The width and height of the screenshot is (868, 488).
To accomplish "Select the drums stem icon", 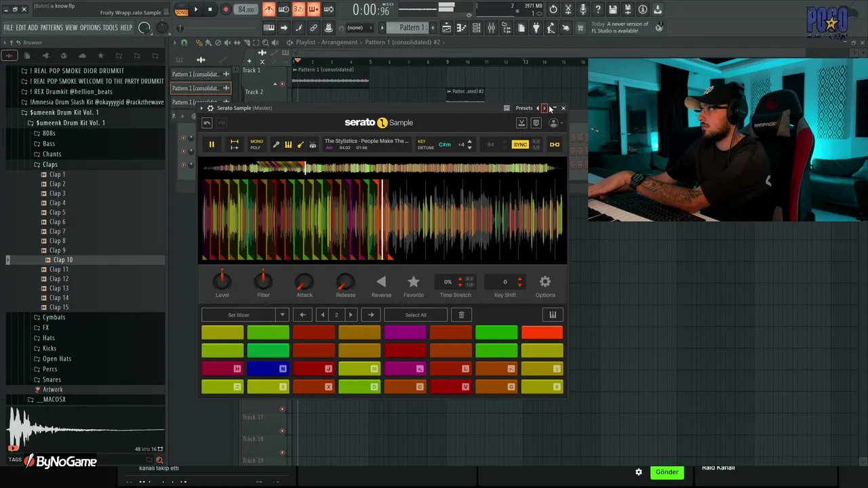I will point(313,144).
